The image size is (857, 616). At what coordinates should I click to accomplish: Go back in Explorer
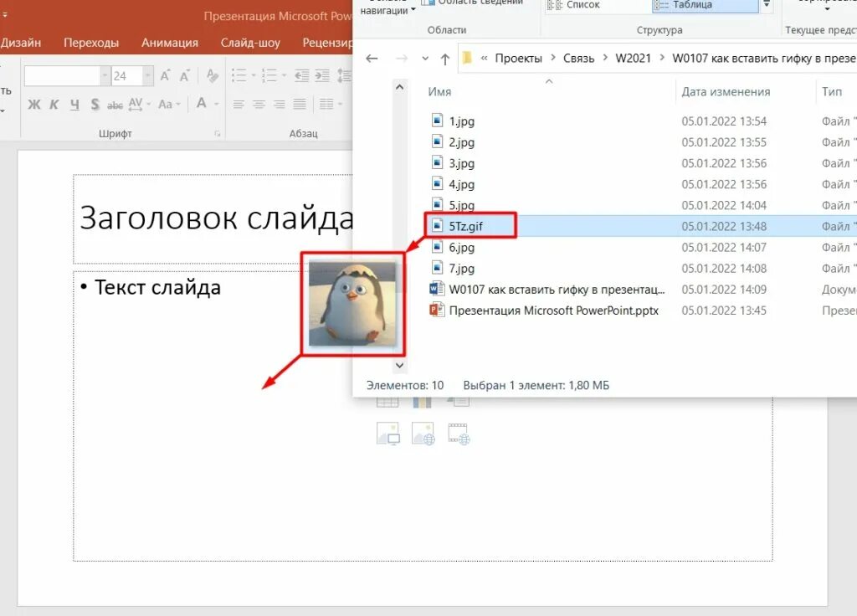(372, 59)
